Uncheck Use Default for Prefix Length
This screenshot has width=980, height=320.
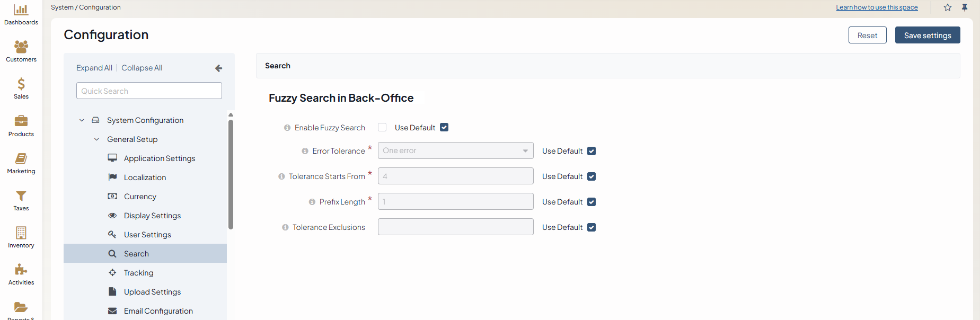tap(591, 202)
